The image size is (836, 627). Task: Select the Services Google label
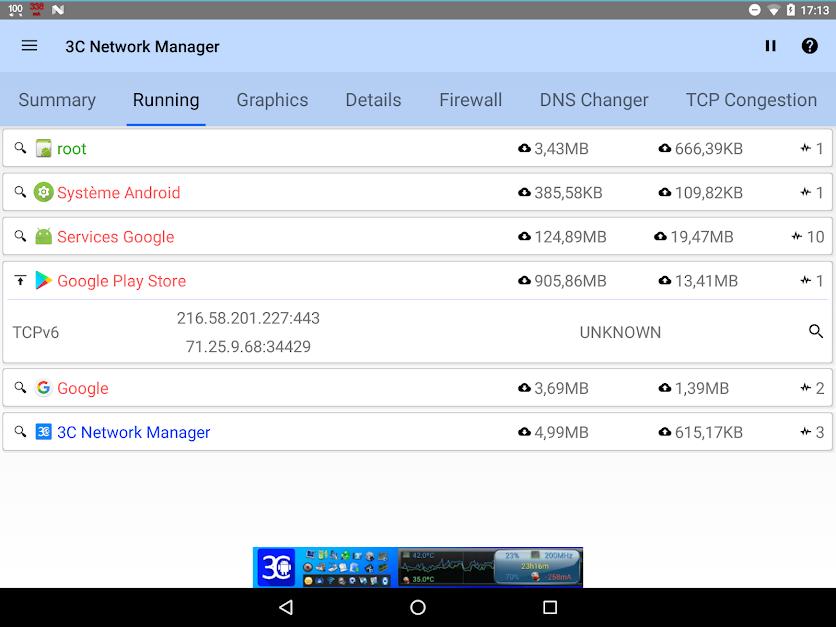(x=116, y=237)
